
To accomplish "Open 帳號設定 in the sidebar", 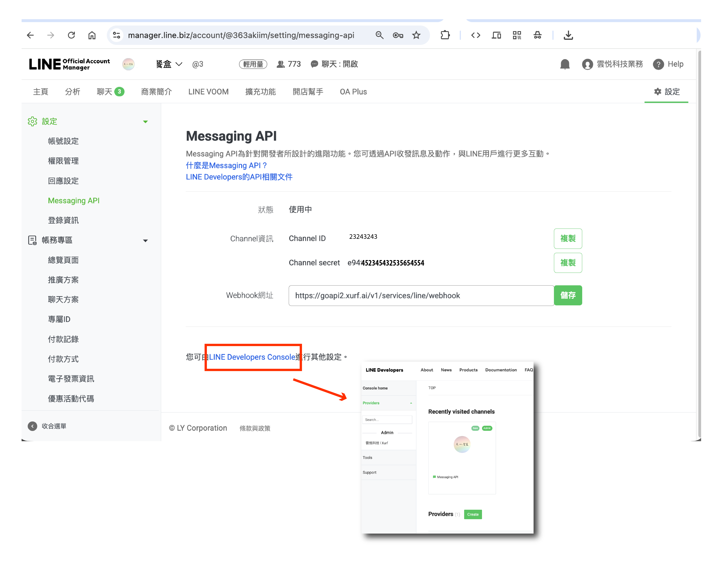I will [63, 141].
